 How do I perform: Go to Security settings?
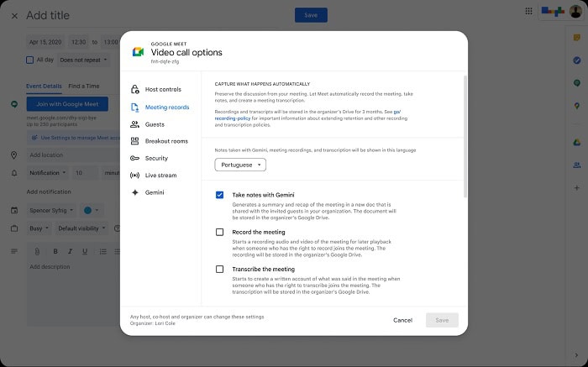click(x=156, y=158)
